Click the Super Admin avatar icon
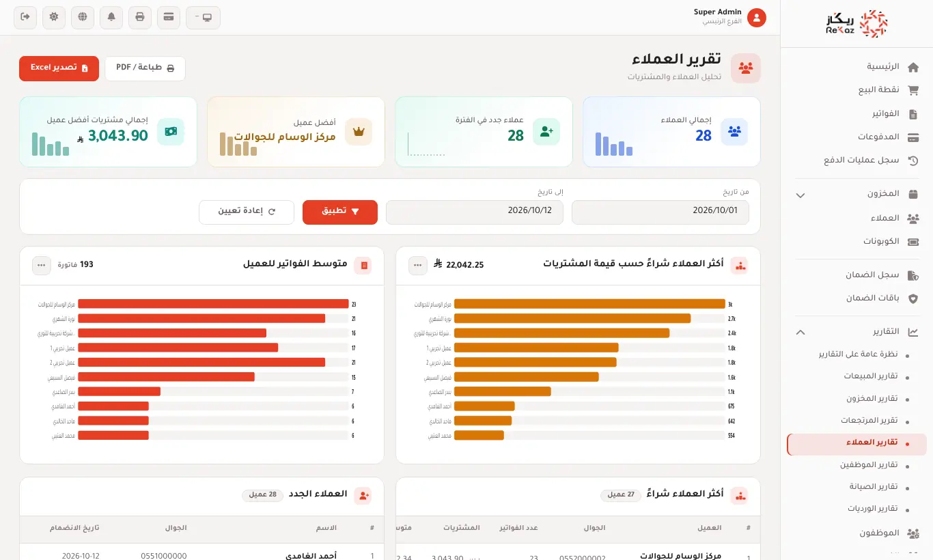Viewport: 933px width, 560px height. pos(756,18)
